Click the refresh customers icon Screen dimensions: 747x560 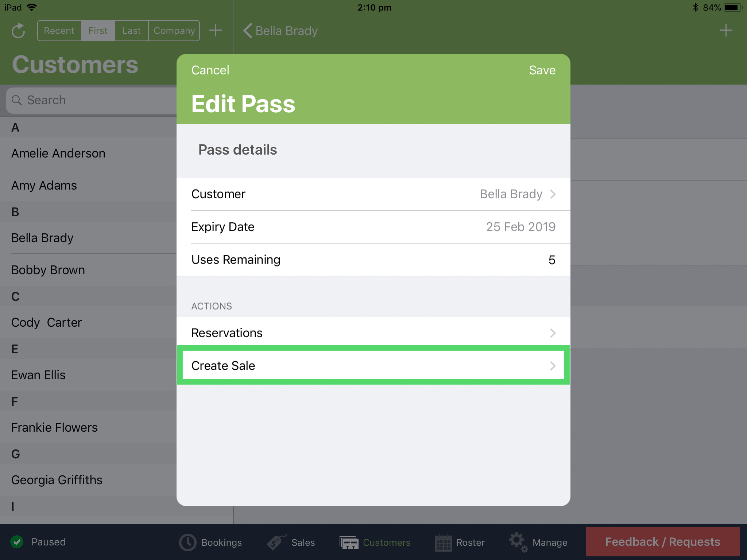point(18,31)
